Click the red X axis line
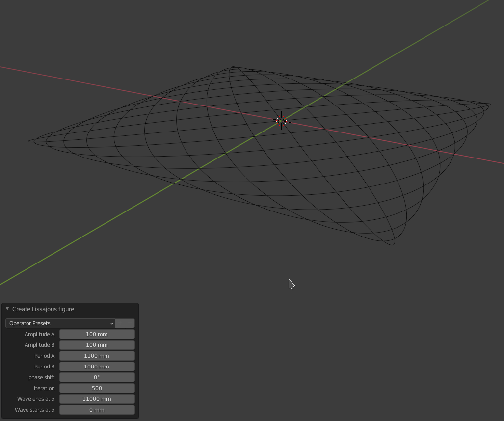The image size is (504, 421). [74, 79]
